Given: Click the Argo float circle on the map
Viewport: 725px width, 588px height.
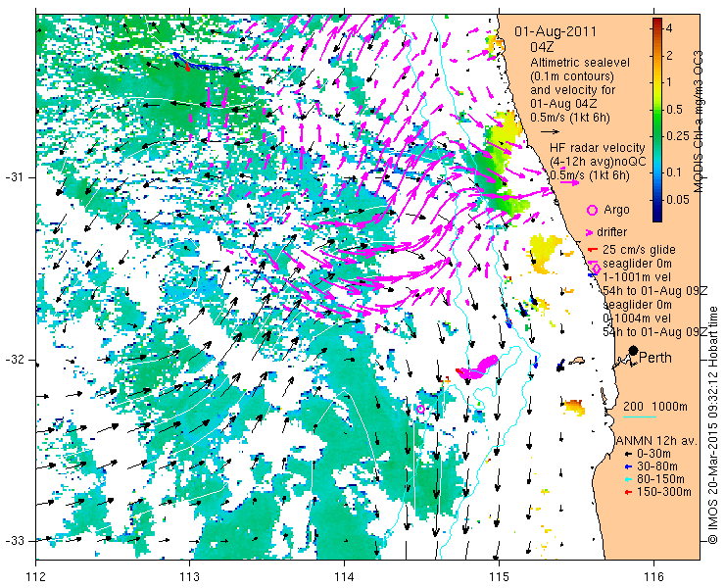Looking at the screenshot, I should 420,409.
